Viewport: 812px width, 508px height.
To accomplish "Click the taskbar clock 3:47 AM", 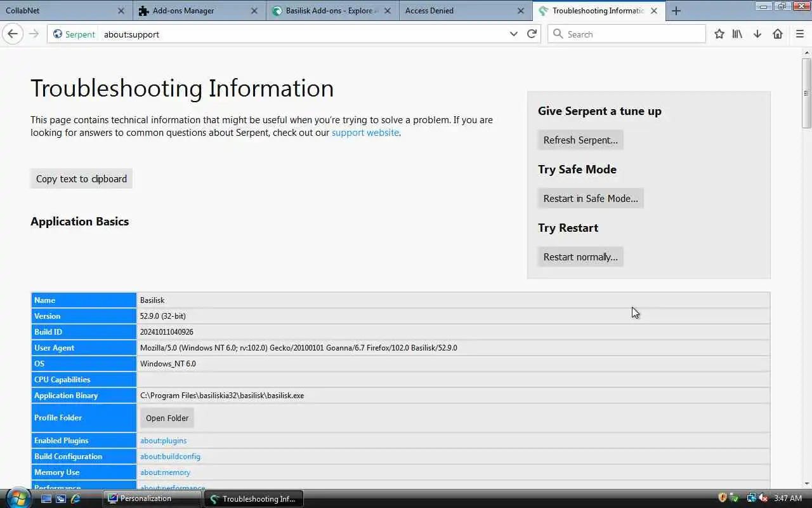I will (788, 498).
